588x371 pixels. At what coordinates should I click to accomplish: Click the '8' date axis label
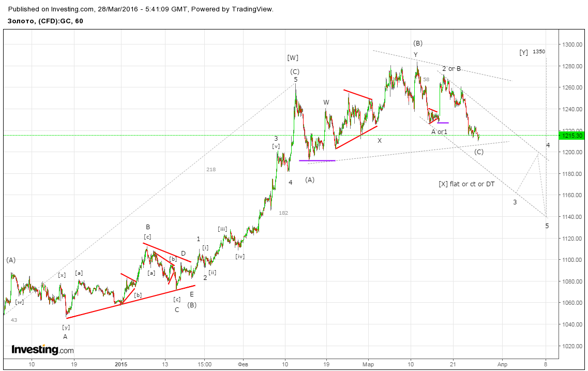pos(546,364)
